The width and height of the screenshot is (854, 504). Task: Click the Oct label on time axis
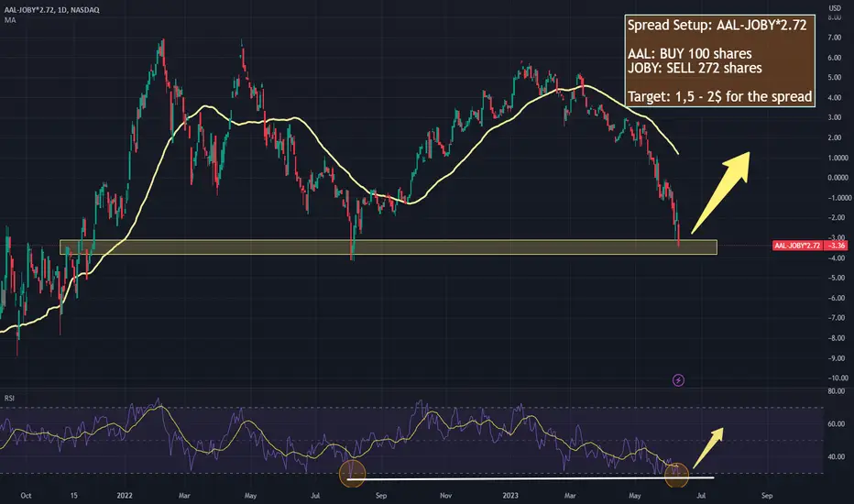26,496
